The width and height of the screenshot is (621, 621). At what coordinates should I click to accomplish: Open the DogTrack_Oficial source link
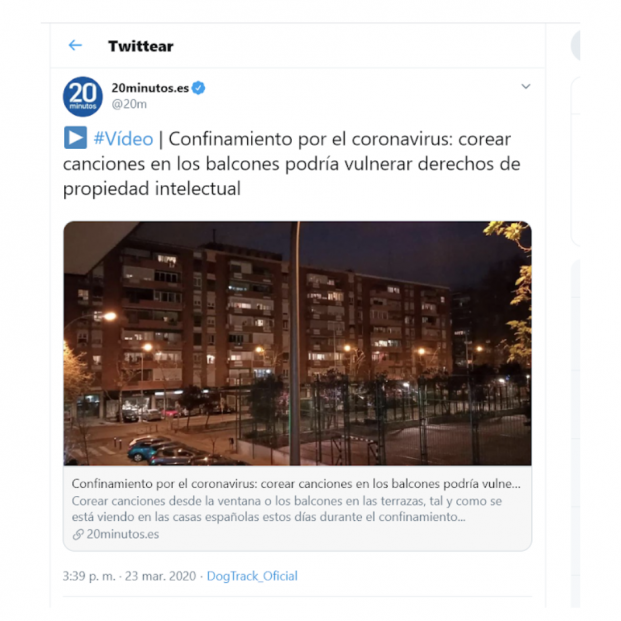point(252,576)
